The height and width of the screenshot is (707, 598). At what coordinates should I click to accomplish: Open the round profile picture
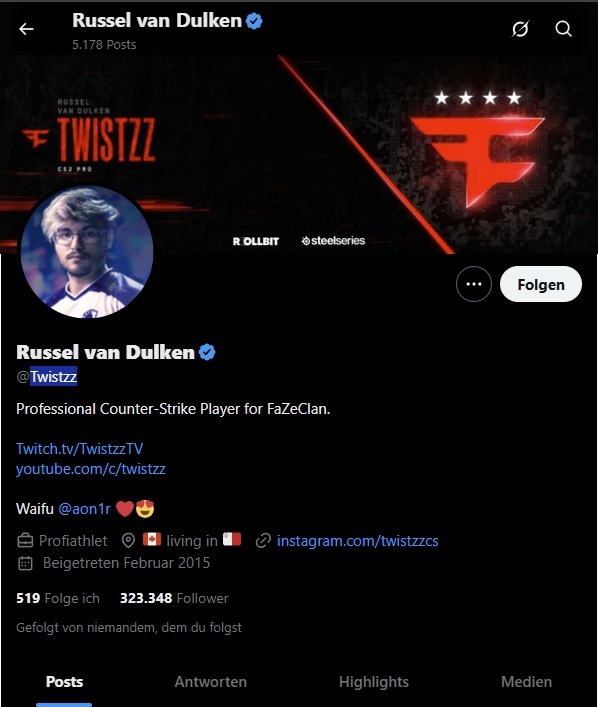[x=87, y=252]
